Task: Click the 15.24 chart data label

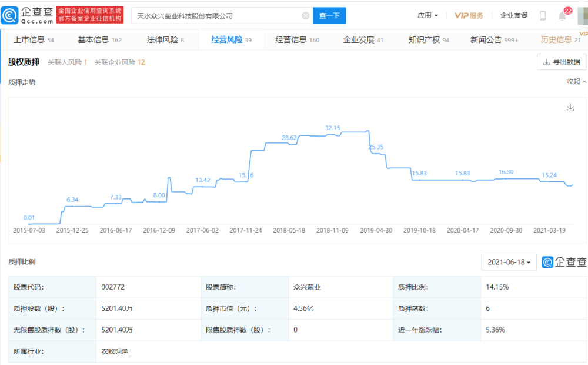Action: pos(549,175)
